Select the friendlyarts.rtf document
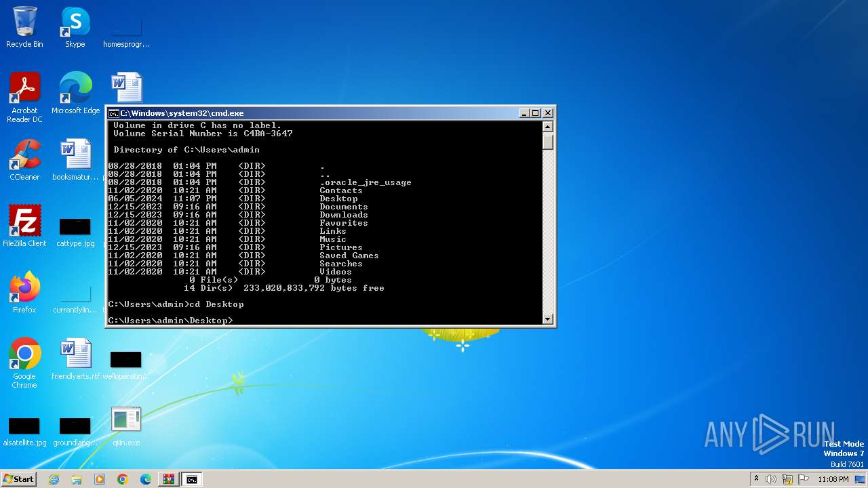868x488 pixels. (x=75, y=359)
